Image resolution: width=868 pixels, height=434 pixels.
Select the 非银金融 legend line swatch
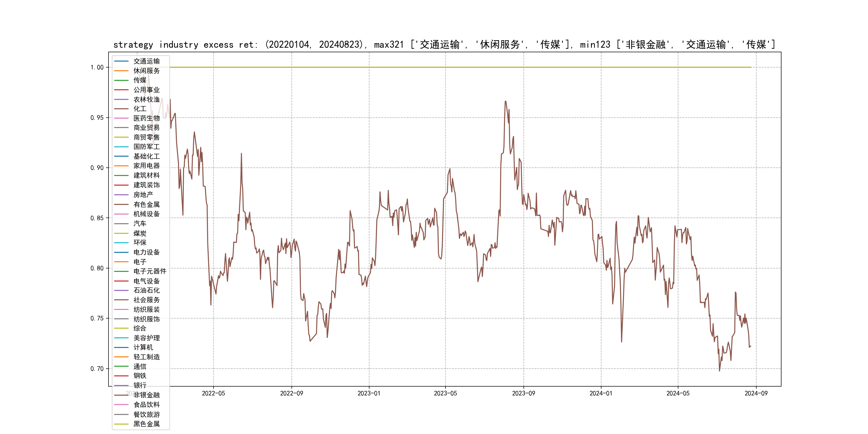121,395
